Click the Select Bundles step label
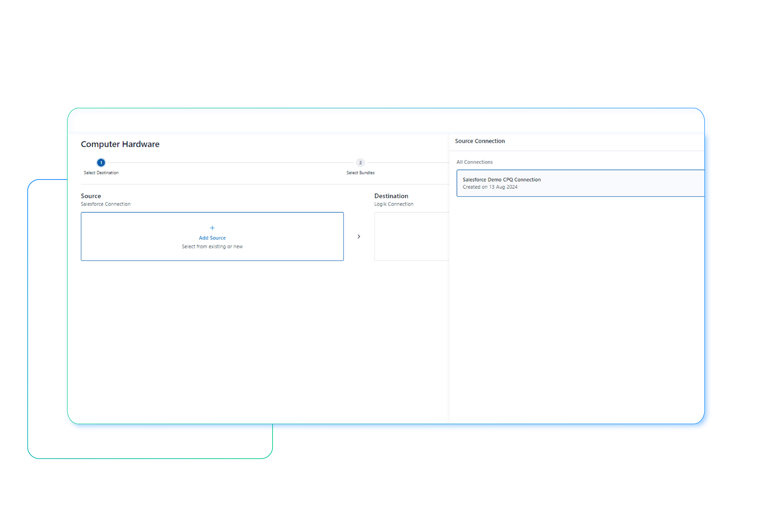 click(x=360, y=173)
